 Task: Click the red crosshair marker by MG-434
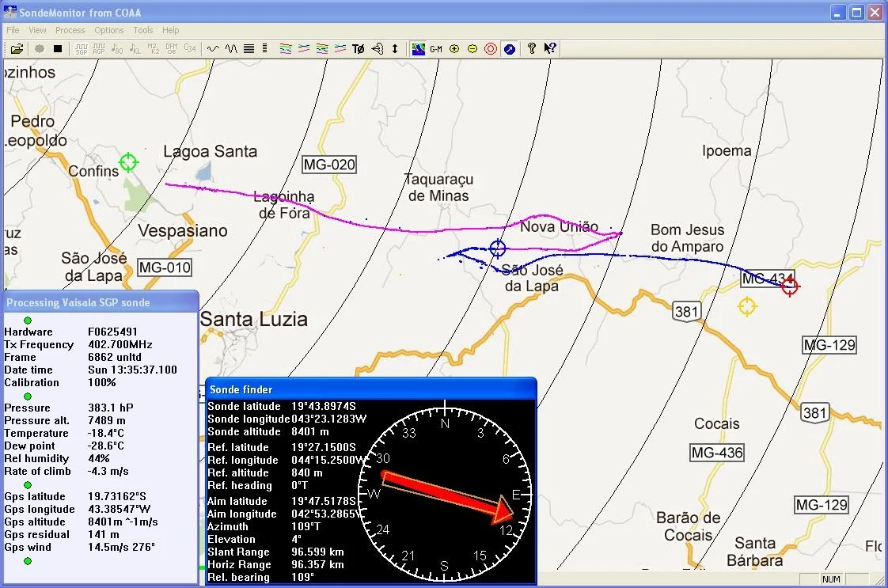(790, 286)
